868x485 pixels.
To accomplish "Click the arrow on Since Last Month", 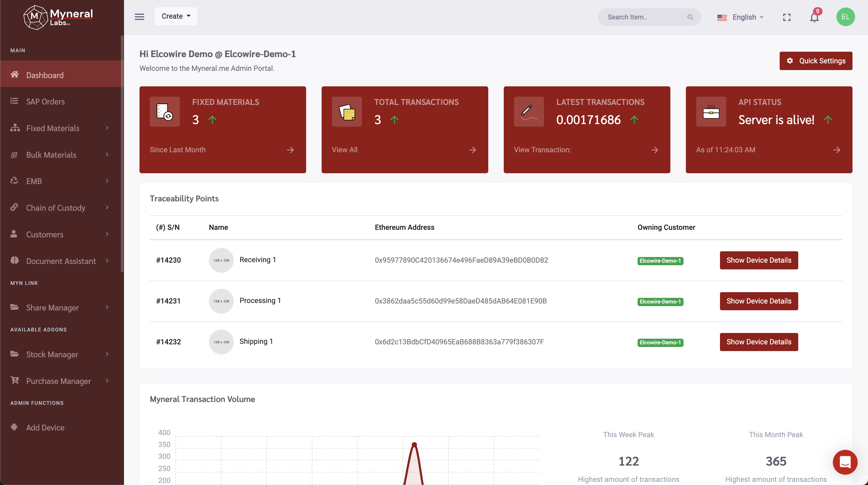I will (290, 150).
